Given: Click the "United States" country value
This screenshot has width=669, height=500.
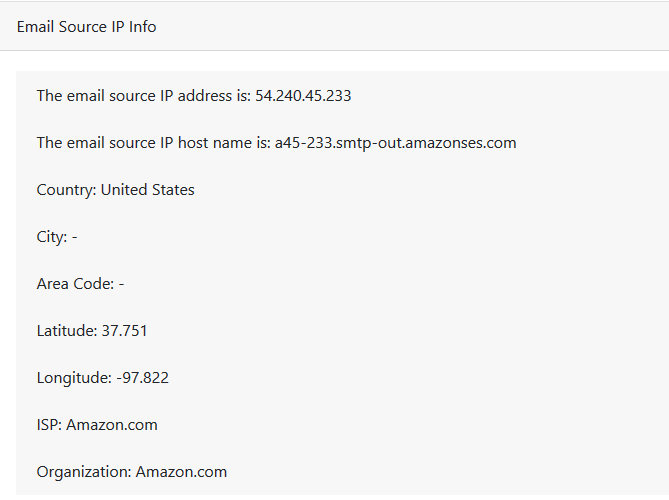Looking at the screenshot, I should click(148, 190).
